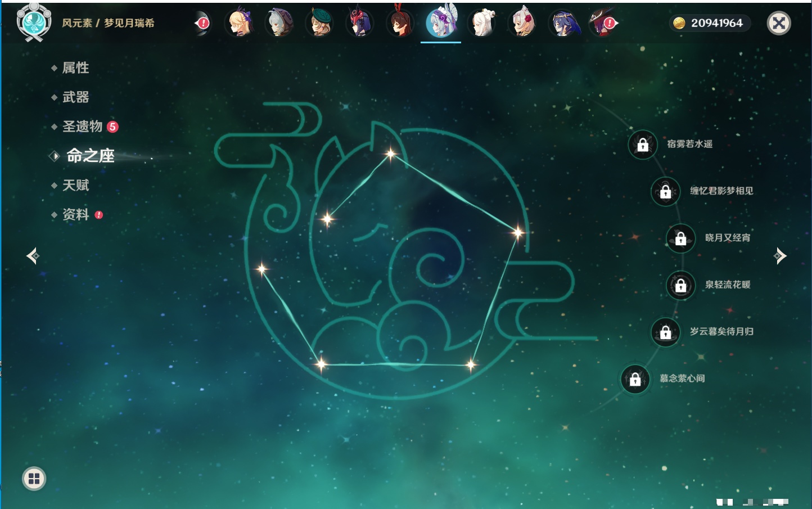Select the dark-hat avatar with red alert
The height and width of the screenshot is (509, 812).
click(603, 23)
